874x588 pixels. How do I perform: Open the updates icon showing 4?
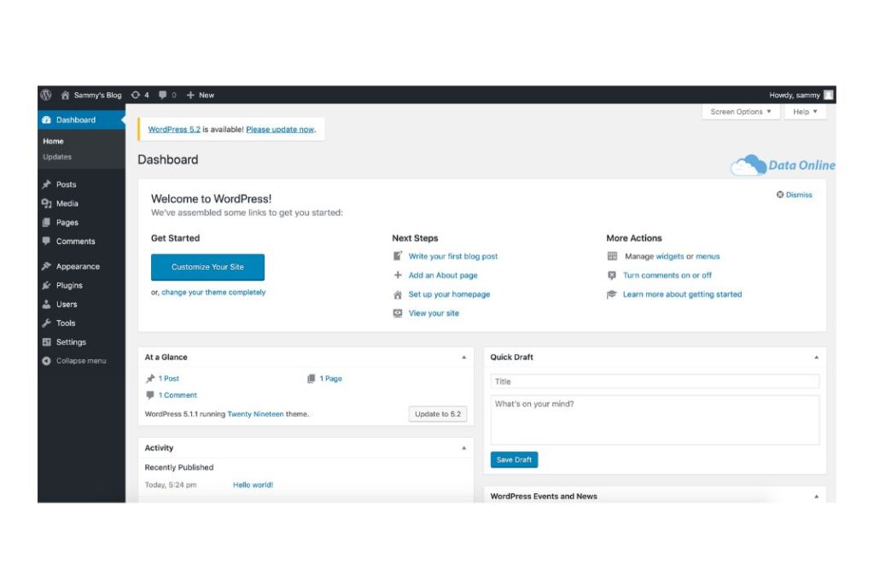point(136,96)
